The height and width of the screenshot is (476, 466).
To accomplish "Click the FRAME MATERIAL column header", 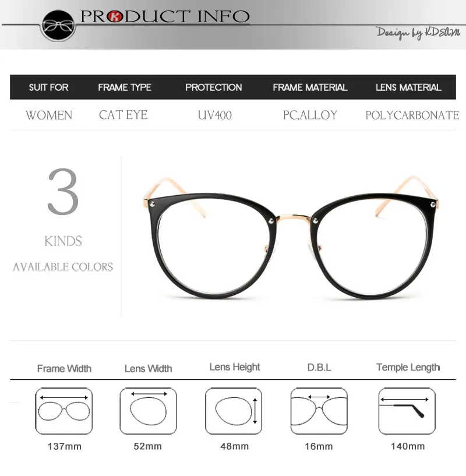I will [310, 87].
